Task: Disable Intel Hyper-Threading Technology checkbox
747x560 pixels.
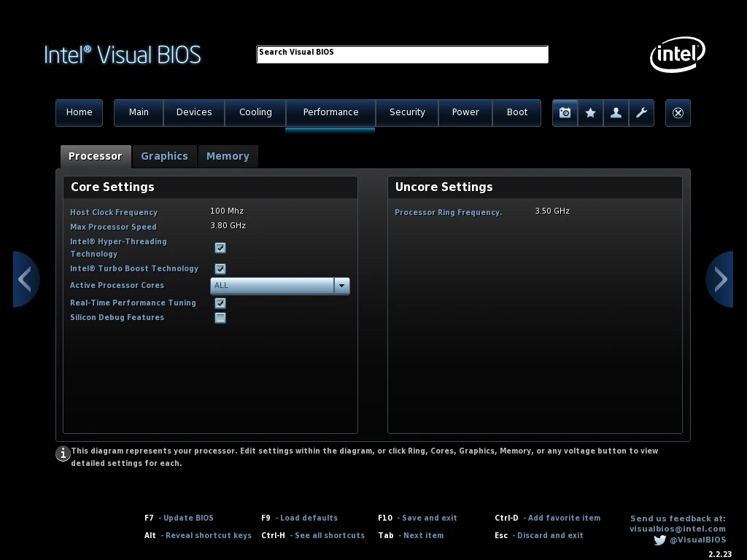Action: pos(220,248)
